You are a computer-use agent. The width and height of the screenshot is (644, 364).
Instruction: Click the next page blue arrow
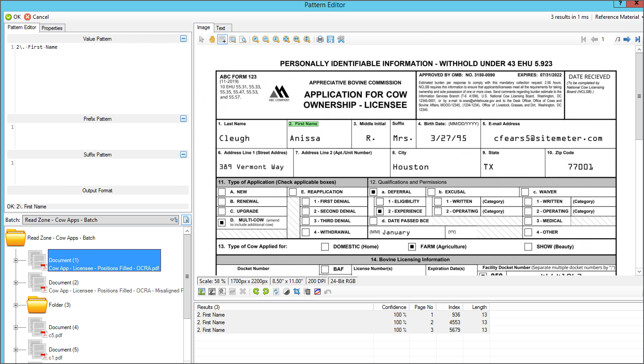(x=627, y=39)
